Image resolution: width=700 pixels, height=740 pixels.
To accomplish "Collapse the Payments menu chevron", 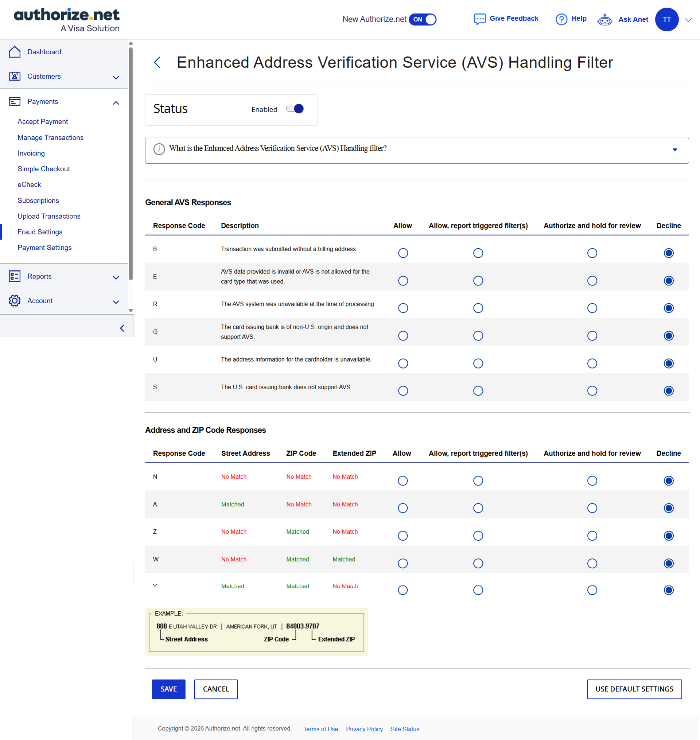I will (116, 103).
